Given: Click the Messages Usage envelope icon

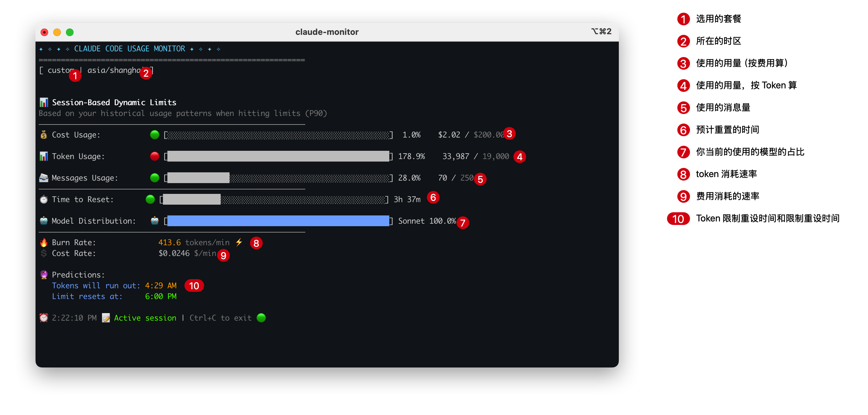Looking at the screenshot, I should [44, 178].
